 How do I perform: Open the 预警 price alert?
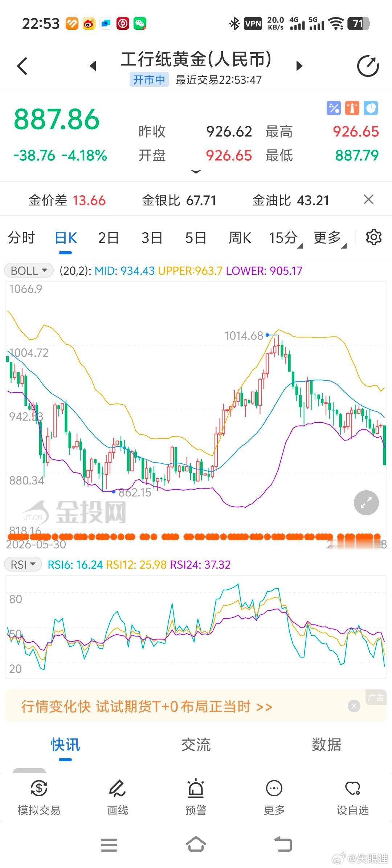coord(196,798)
